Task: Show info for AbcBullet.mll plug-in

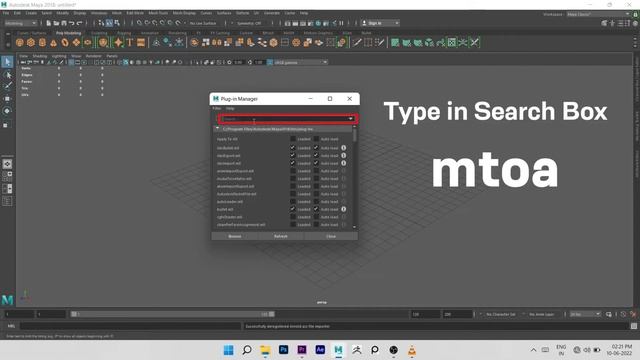Action: coord(344,148)
